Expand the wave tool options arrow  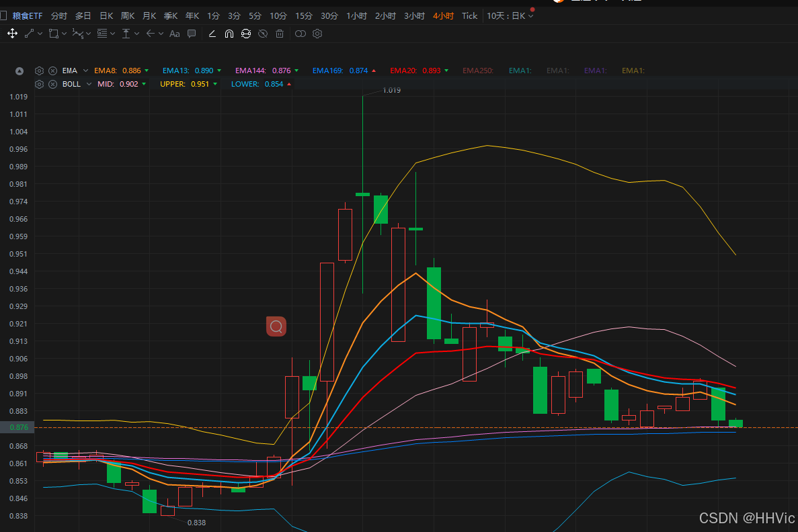point(89,34)
